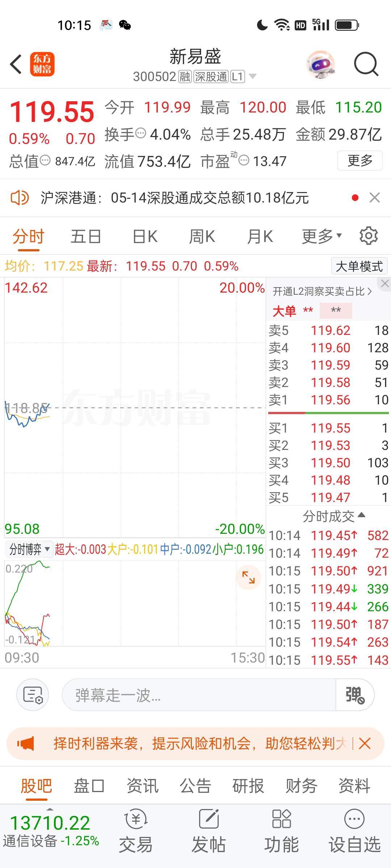Viewport: 391px width, 868px height.
Task: Toggle 大单模式 big order mode
Action: 359,266
